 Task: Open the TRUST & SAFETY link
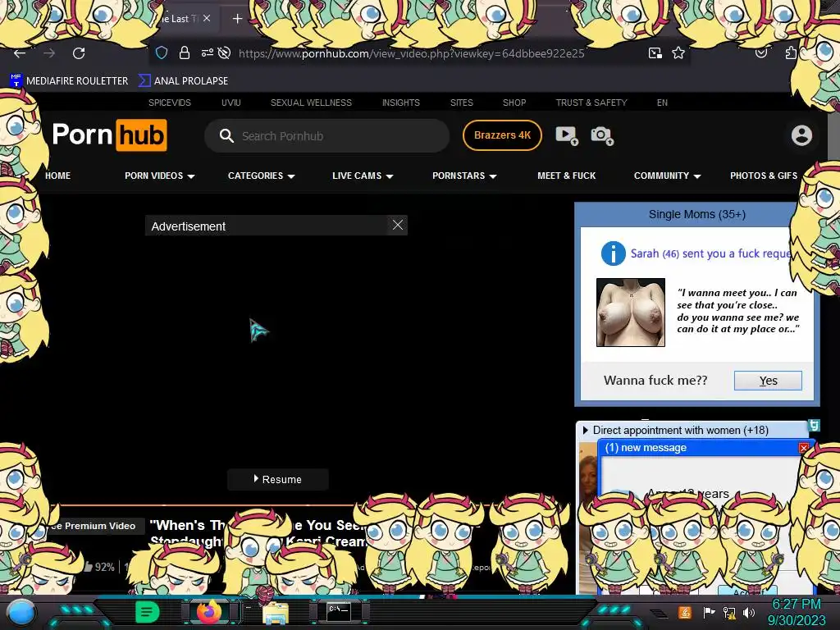[591, 103]
